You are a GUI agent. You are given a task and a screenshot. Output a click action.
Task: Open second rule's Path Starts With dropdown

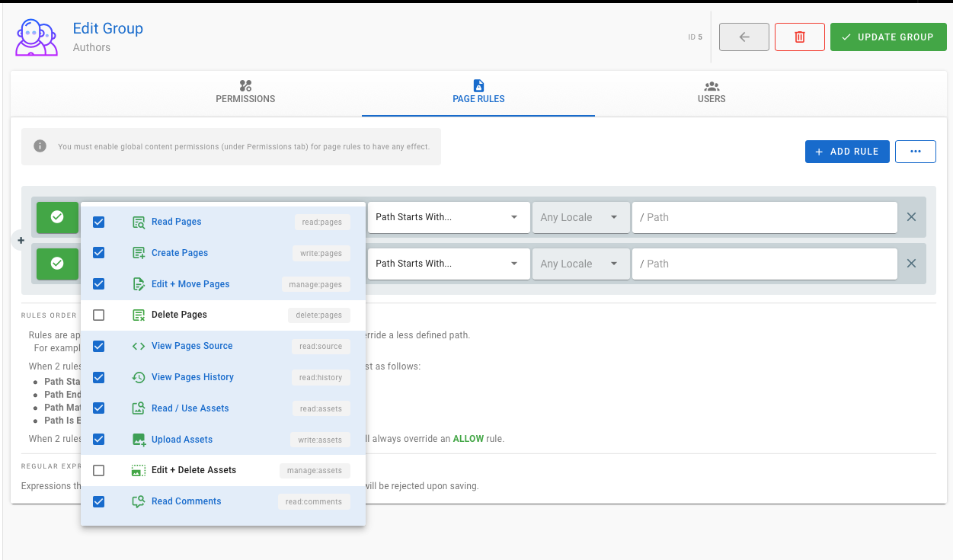click(449, 264)
